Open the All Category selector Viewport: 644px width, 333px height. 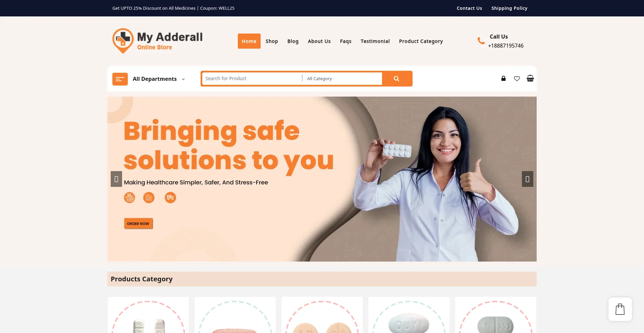point(342,78)
